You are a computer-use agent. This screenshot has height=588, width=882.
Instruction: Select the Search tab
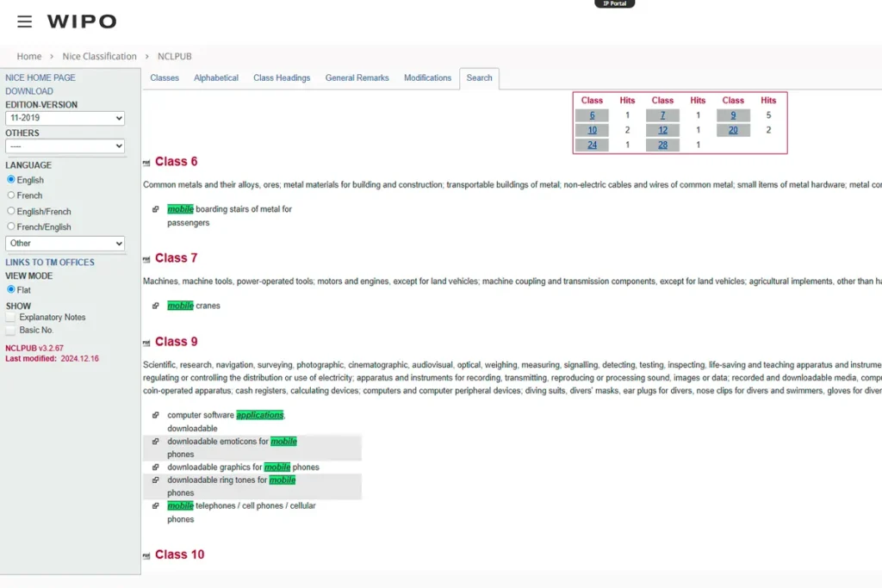(x=479, y=78)
